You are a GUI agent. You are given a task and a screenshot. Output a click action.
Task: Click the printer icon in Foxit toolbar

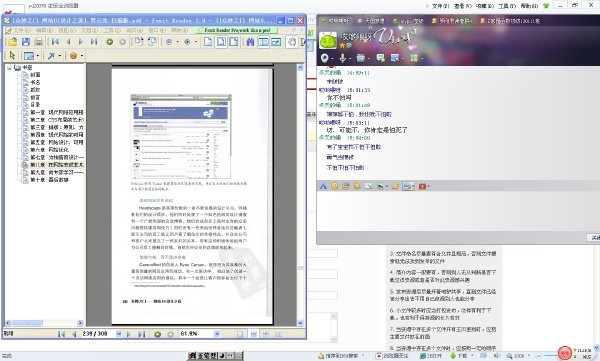coord(39,42)
